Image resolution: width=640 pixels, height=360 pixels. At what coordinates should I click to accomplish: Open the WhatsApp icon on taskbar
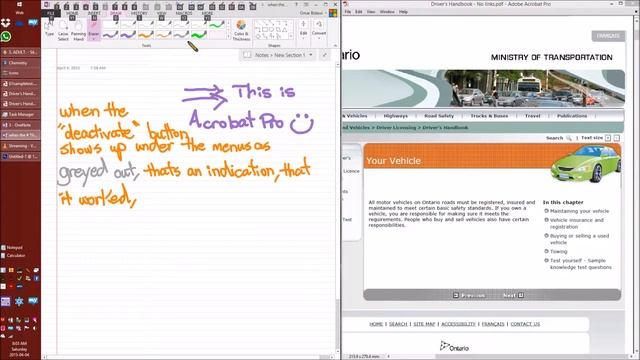coord(6,37)
